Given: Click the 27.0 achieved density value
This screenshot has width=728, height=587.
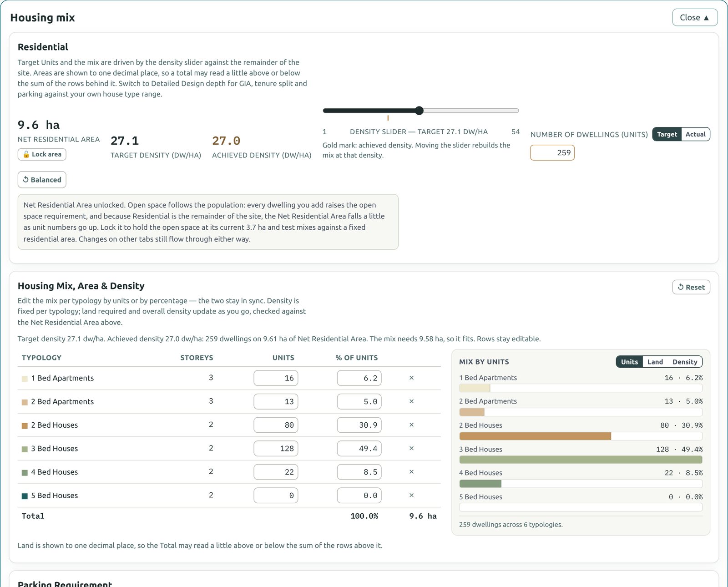Looking at the screenshot, I should 226,141.
